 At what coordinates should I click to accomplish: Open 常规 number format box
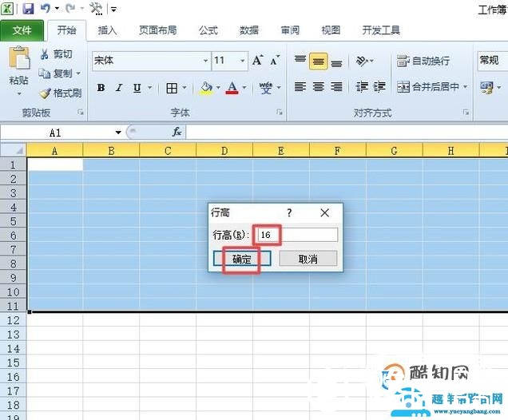(x=493, y=61)
